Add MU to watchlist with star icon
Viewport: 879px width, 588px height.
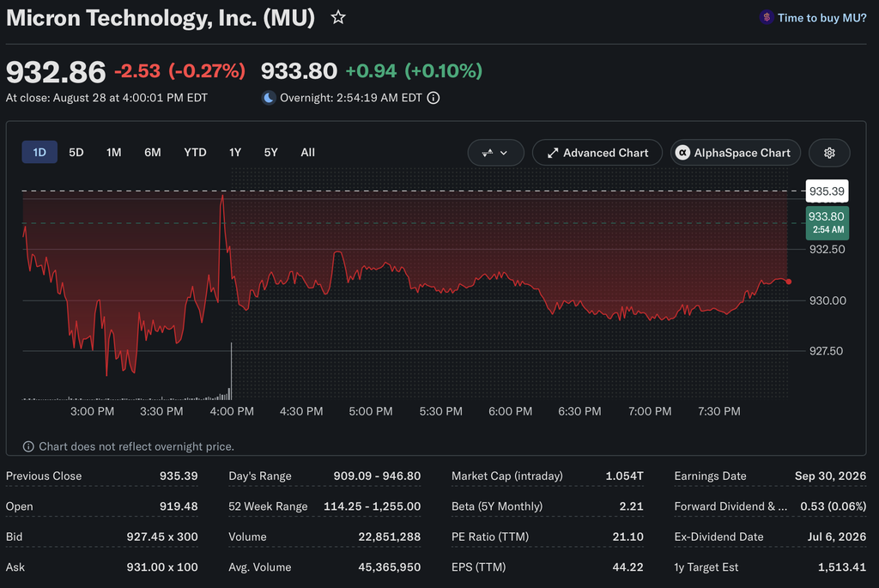(x=338, y=17)
